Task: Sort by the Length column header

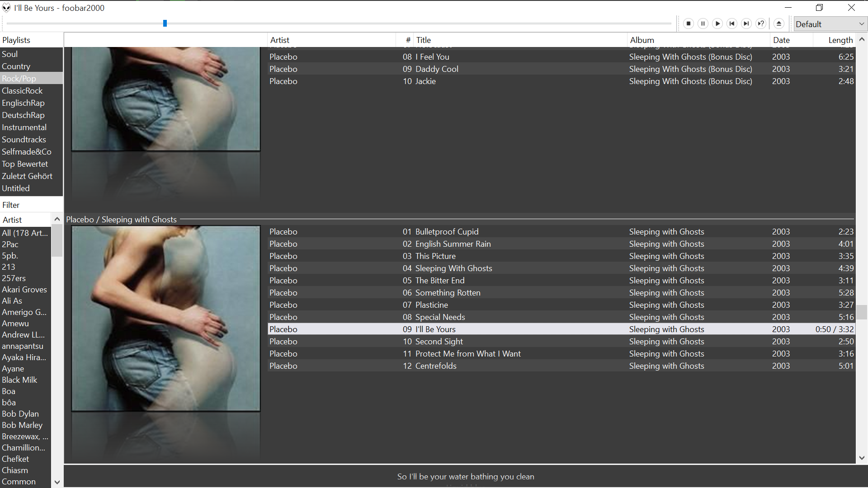Action: click(834, 40)
